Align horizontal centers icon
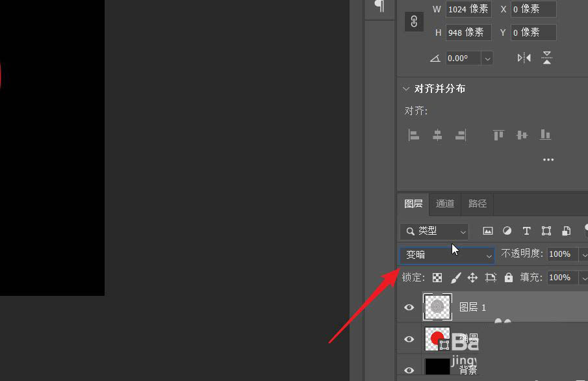The height and width of the screenshot is (381, 588). [x=437, y=135]
